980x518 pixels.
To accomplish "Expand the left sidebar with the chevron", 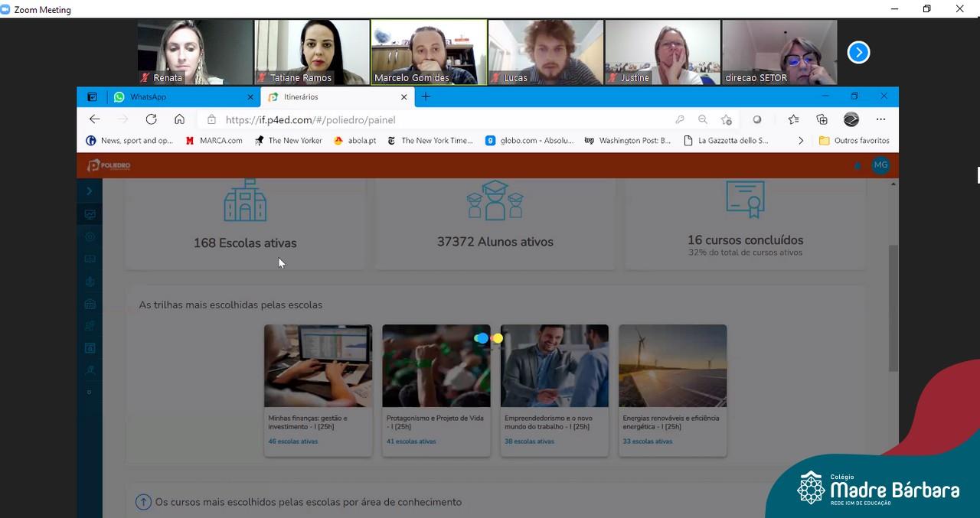I will point(90,191).
